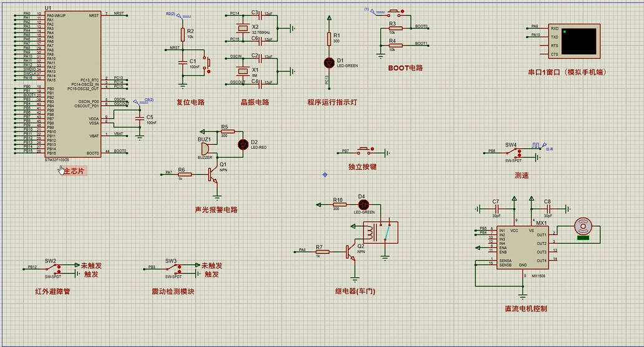Click the 直流电机控制 label
Viewport: 644px width, 347px height.
point(526,309)
